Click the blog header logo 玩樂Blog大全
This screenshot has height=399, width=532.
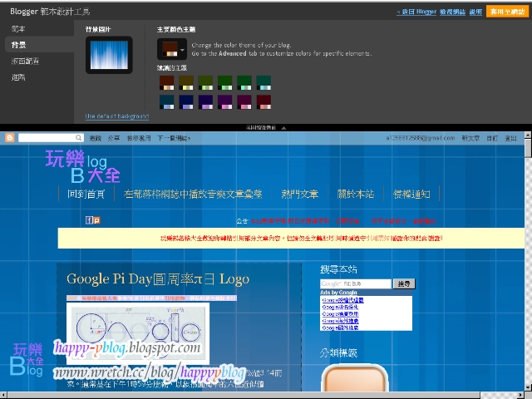click(x=83, y=166)
